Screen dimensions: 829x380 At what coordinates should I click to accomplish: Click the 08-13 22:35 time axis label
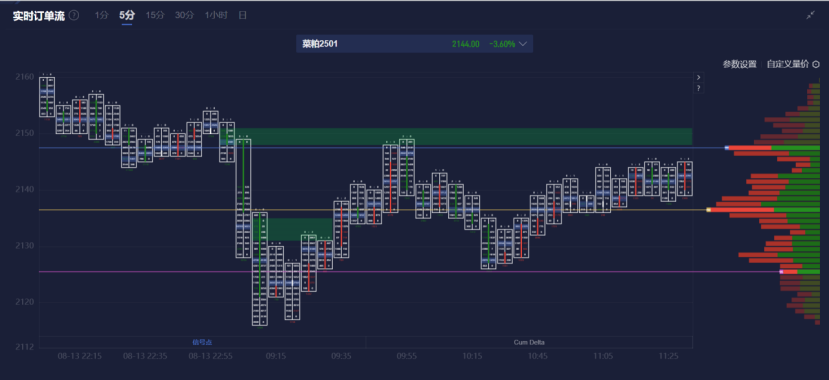pyautogui.click(x=145, y=357)
